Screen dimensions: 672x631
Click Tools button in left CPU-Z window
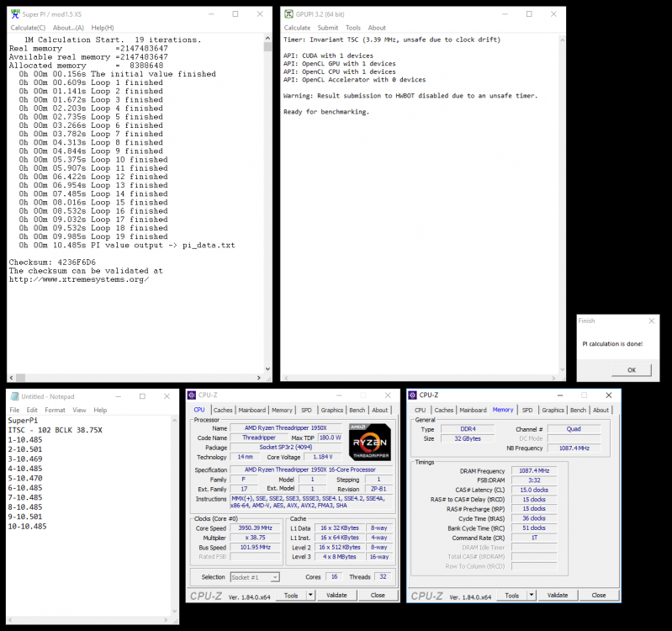[x=291, y=596]
